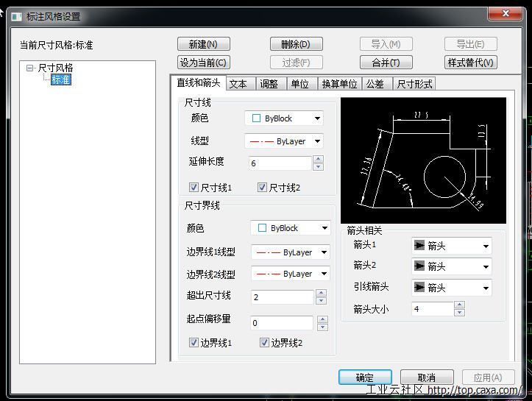This screenshot has width=532, height=401.
Task: Collapse the 尺寸风格 tree node
Action: click(x=30, y=68)
